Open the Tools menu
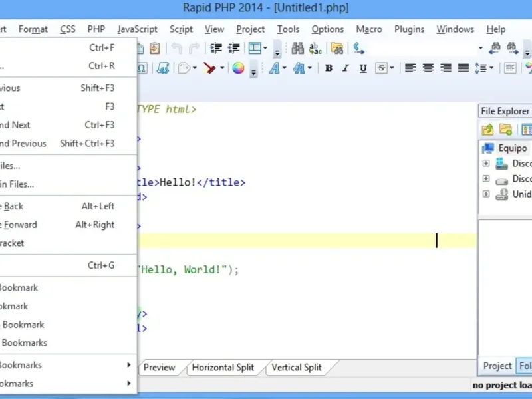Image resolution: width=532 pixels, height=399 pixels. tap(288, 29)
